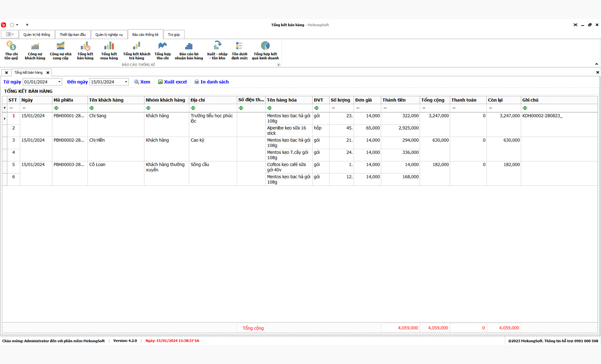Viewport: 601px width, 364px height.
Task: Click the Alpenlibe kẹo sữa 16 stick cell
Action: click(x=289, y=131)
